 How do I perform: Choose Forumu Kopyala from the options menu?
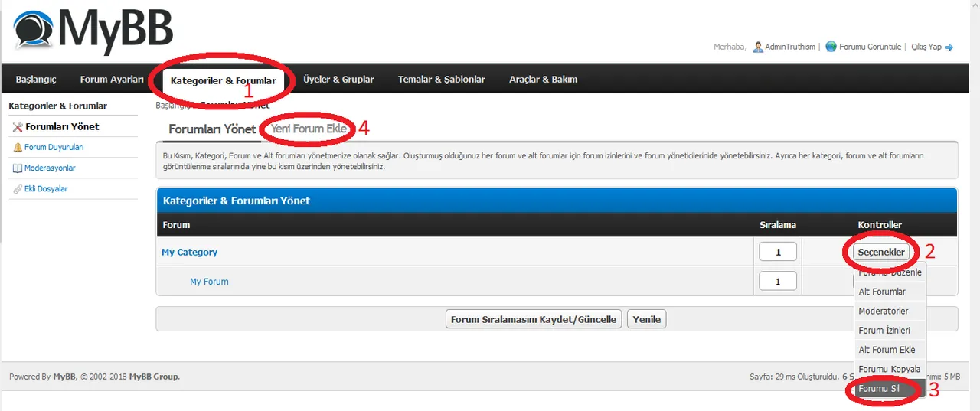tap(890, 369)
